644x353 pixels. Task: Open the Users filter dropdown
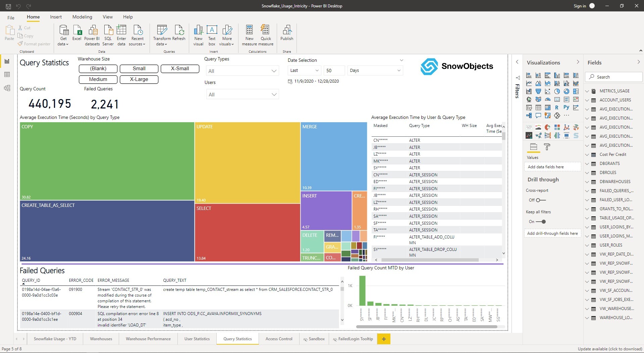coord(242,94)
